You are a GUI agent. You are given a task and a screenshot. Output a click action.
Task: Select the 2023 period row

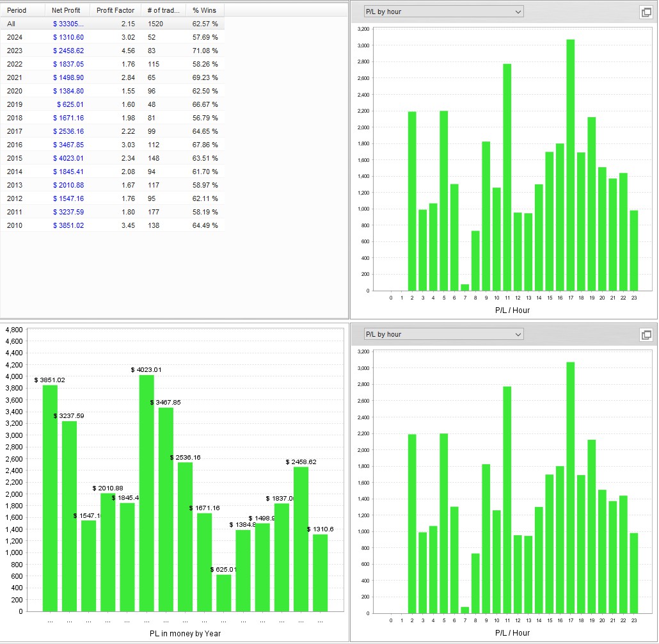[112, 51]
